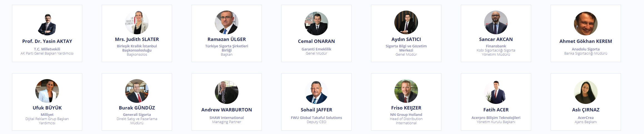Select the Aslı ÇIRNAZ name heading
The height and width of the screenshot is (134, 644).
pyautogui.click(x=586, y=110)
